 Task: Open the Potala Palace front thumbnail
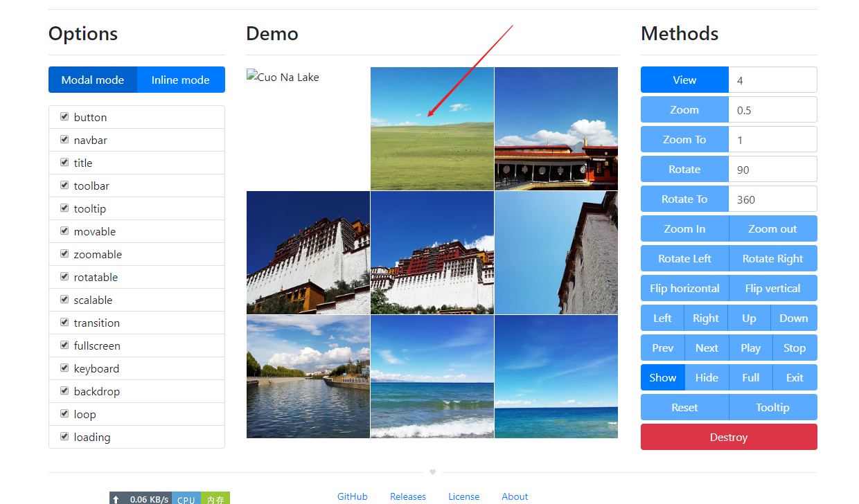(x=432, y=253)
